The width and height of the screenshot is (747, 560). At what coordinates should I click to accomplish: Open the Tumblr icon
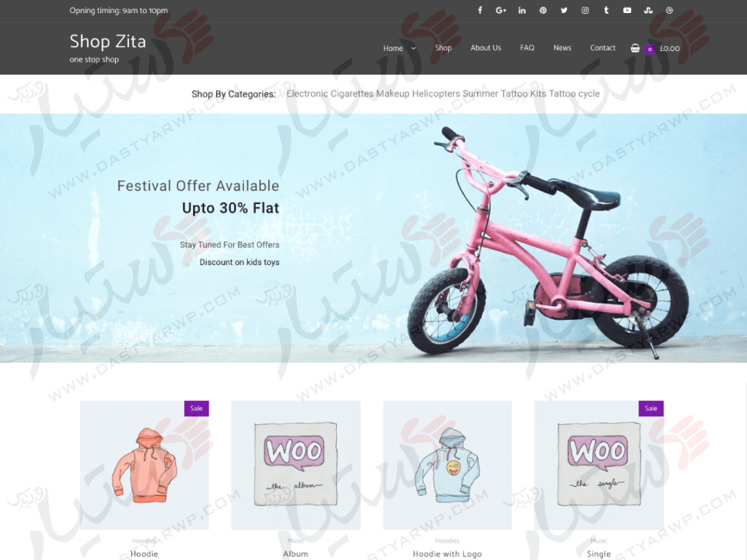606,10
